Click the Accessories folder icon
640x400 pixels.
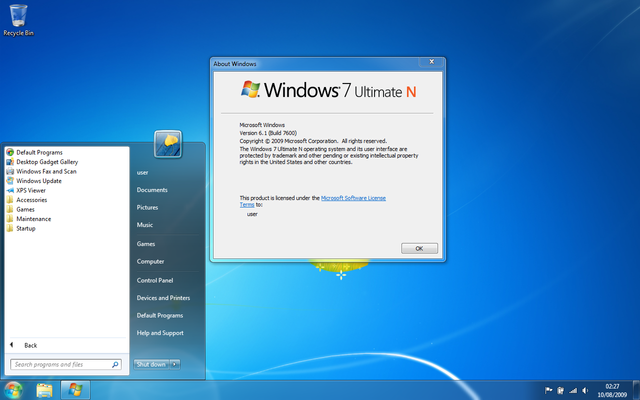click(10, 200)
